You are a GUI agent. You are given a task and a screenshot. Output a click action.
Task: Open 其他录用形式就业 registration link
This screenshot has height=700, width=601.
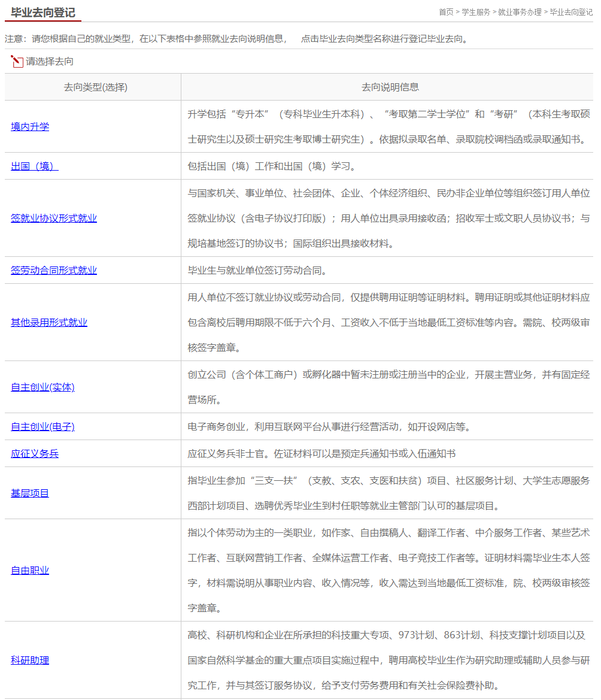[x=49, y=323]
